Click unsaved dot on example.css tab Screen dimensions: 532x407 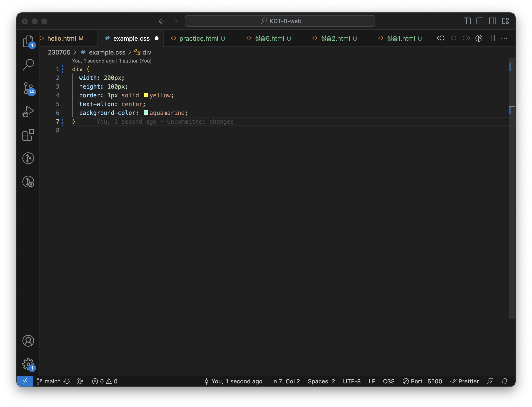(x=157, y=38)
